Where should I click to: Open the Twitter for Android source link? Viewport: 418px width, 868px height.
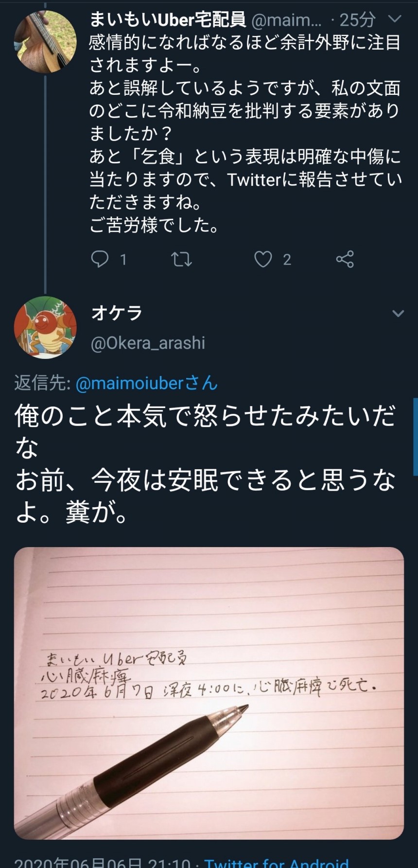(x=276, y=862)
